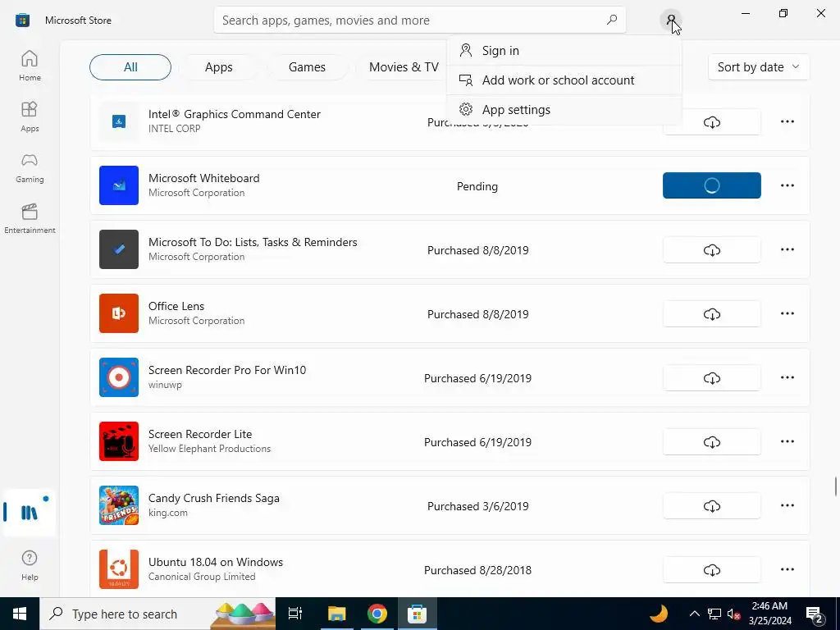Open more options for Screen Recorder Lite
The width and height of the screenshot is (840, 630).
[x=787, y=441]
